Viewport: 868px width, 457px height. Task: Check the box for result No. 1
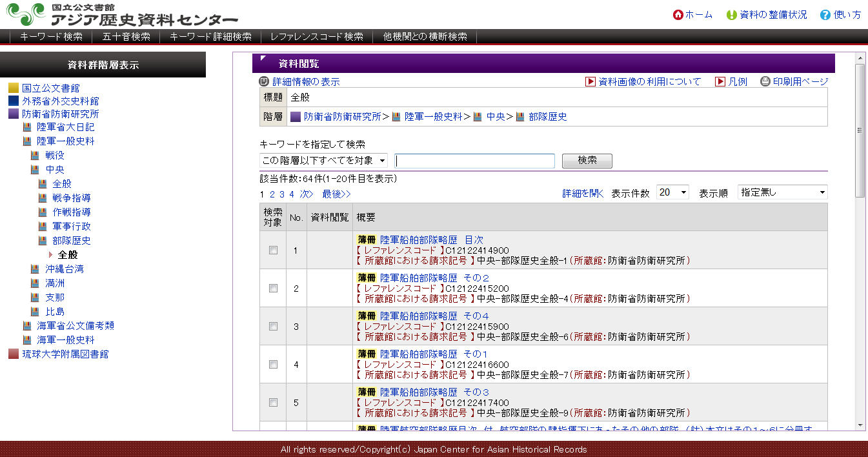(x=273, y=250)
